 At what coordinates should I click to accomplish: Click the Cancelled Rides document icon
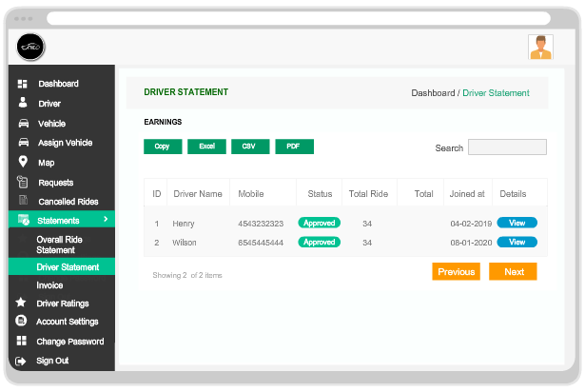coord(23,200)
